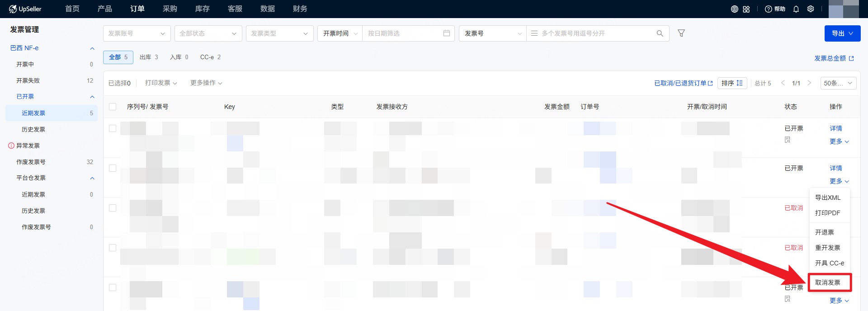Viewport: 868px width, 311px height.
Task: Click the calendar icon in date filter
Action: coord(447,33)
